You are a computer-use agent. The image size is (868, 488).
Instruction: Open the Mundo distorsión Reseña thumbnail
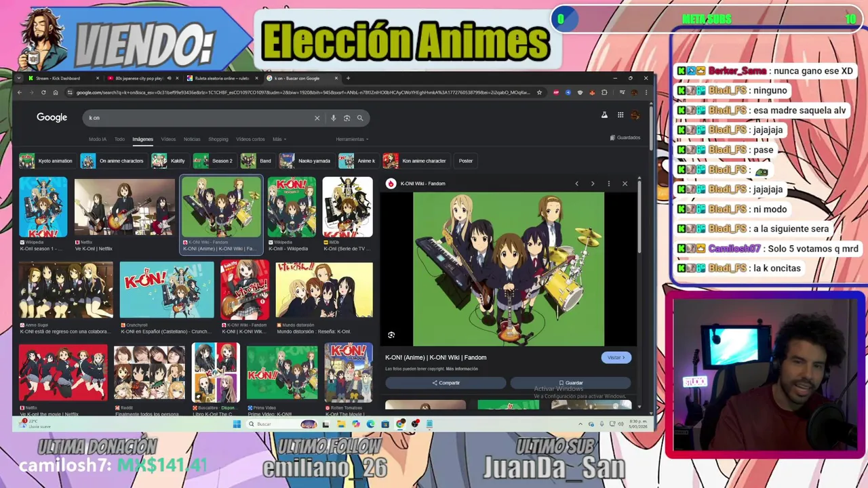click(x=324, y=290)
